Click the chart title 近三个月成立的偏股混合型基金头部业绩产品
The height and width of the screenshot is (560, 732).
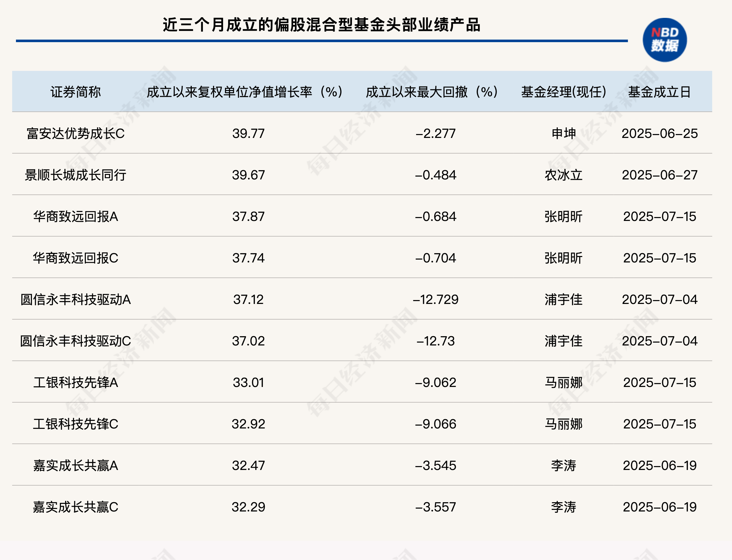(x=322, y=25)
